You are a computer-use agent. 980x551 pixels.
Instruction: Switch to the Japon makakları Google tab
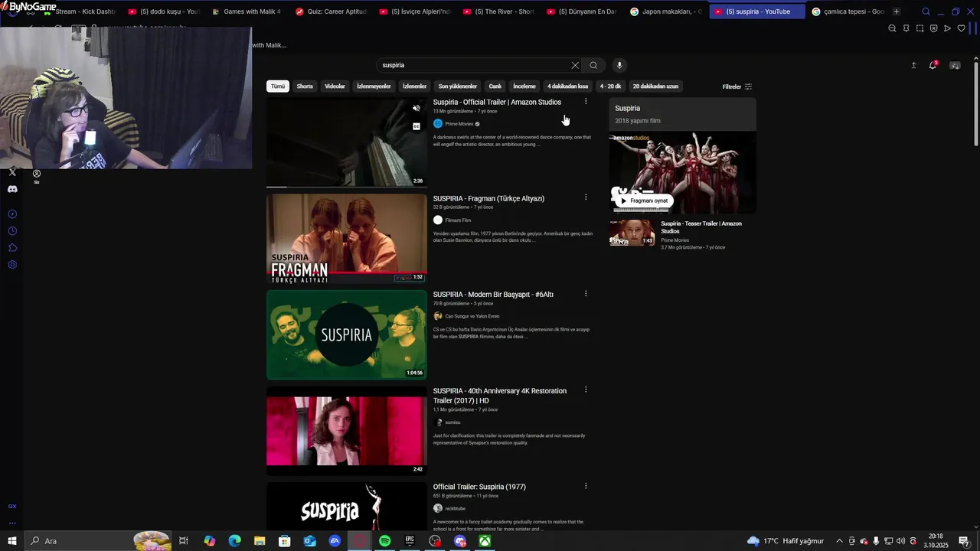(665, 11)
